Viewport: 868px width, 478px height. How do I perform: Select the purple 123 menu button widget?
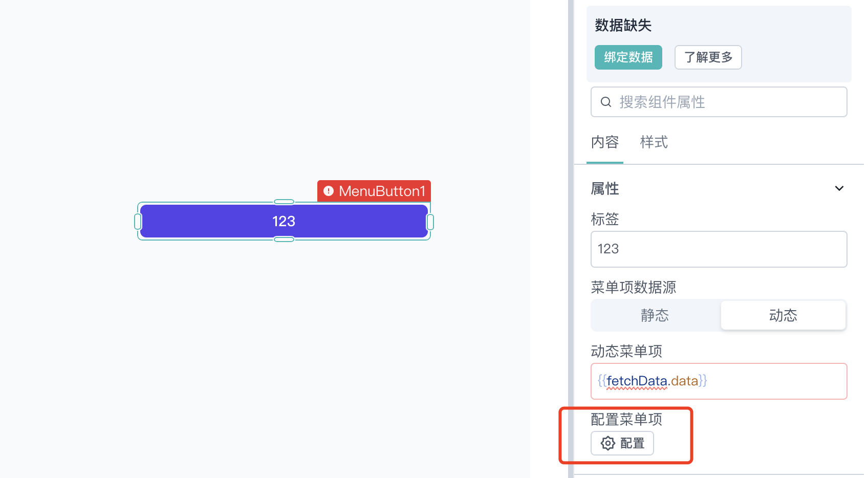(x=284, y=221)
